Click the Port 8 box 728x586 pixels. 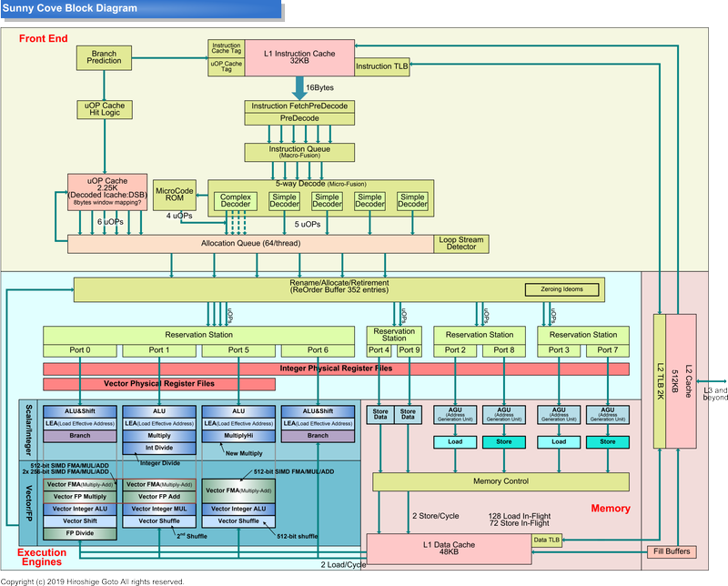(x=504, y=350)
